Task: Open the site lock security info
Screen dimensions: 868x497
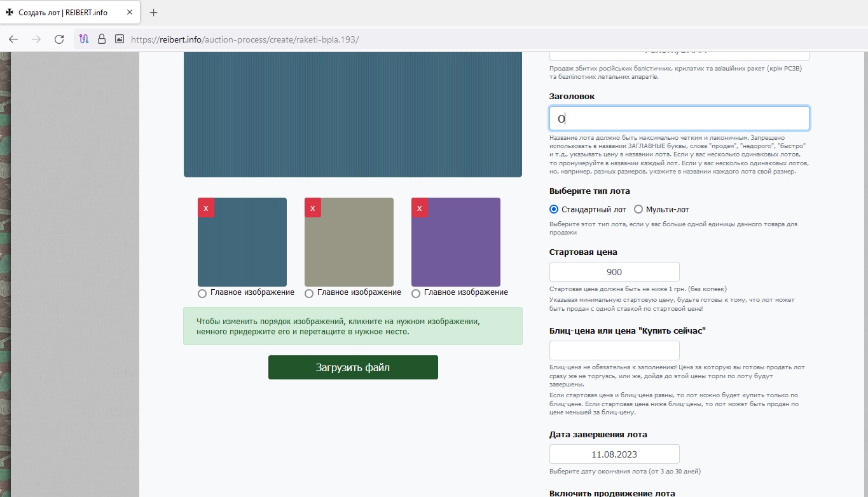Action: point(101,39)
